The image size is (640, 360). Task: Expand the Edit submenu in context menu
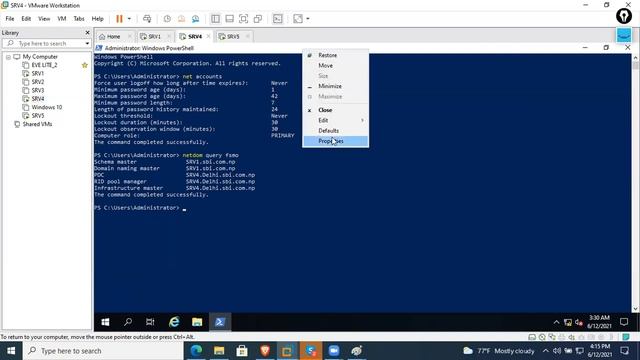(x=336, y=120)
